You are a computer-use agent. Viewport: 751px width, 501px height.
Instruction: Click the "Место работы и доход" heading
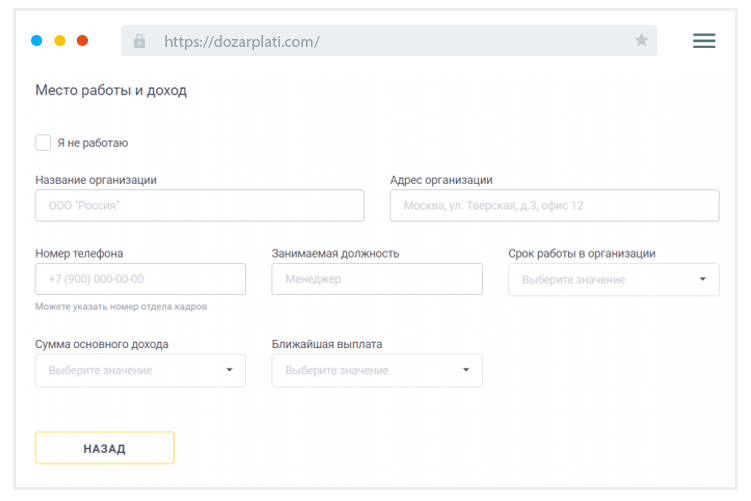pyautogui.click(x=111, y=90)
